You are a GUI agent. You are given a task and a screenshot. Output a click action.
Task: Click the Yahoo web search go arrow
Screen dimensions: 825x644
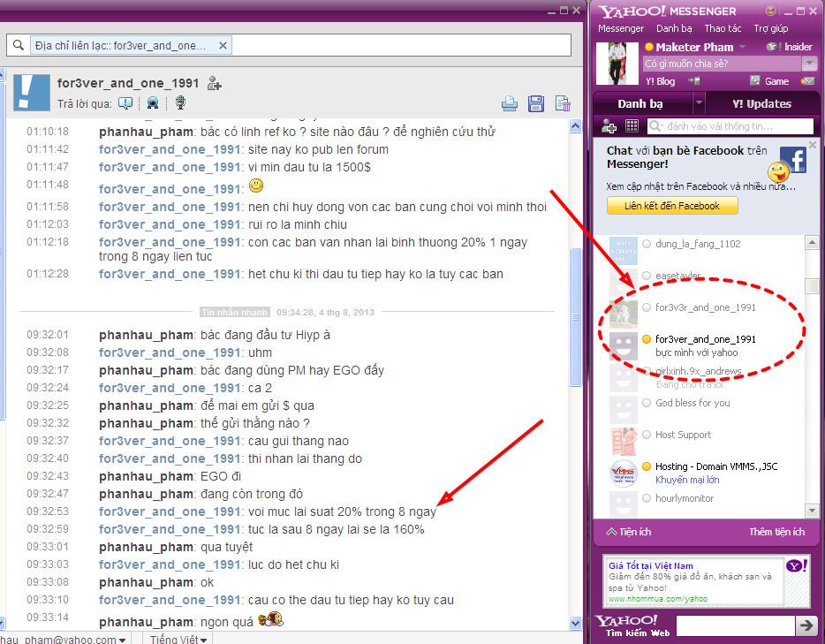[806, 625]
